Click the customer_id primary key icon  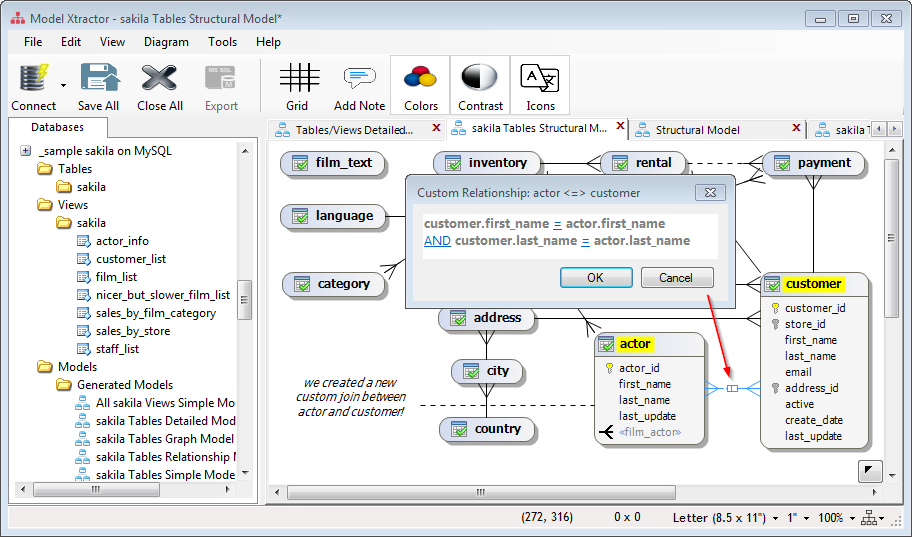point(775,308)
